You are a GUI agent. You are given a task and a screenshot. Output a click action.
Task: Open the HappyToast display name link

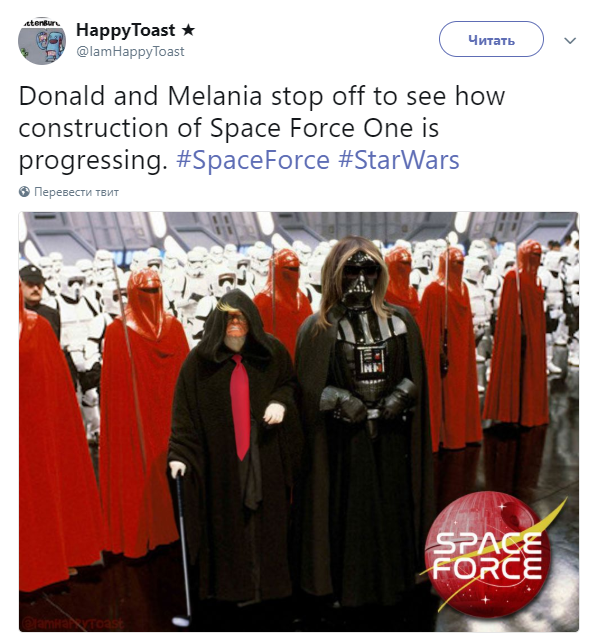(x=126, y=30)
